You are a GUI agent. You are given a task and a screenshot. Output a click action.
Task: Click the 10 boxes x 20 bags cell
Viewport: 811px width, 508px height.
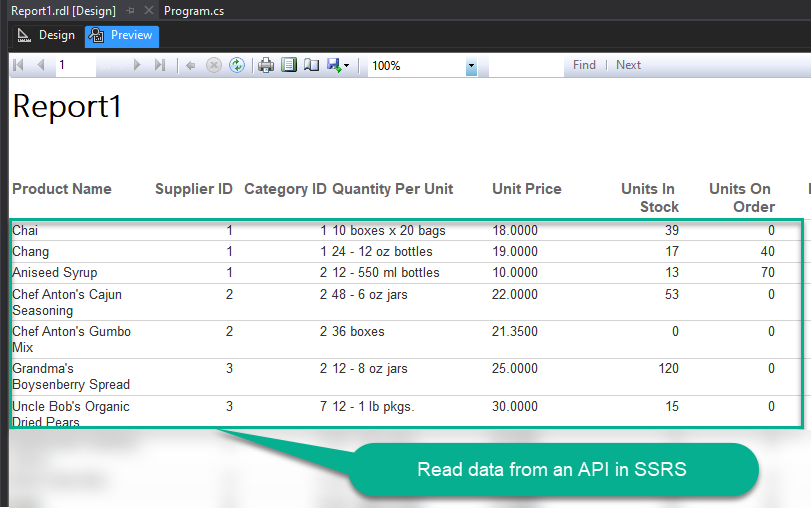point(388,230)
